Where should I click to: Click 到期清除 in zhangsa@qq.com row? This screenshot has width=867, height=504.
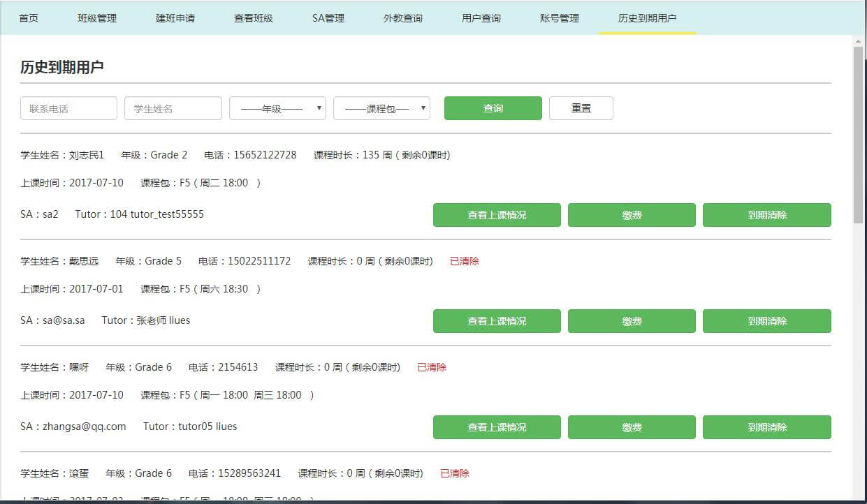point(766,427)
